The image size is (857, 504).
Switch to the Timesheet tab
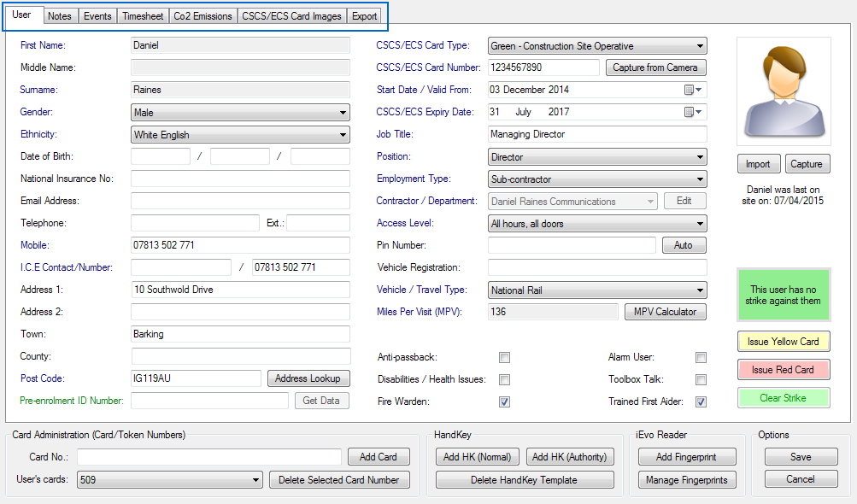pyautogui.click(x=142, y=16)
